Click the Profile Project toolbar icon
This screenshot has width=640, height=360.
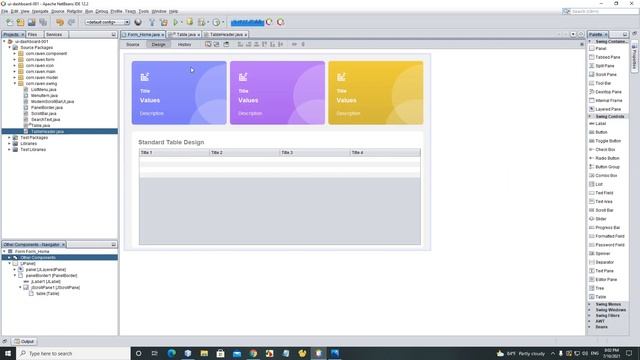(216, 22)
